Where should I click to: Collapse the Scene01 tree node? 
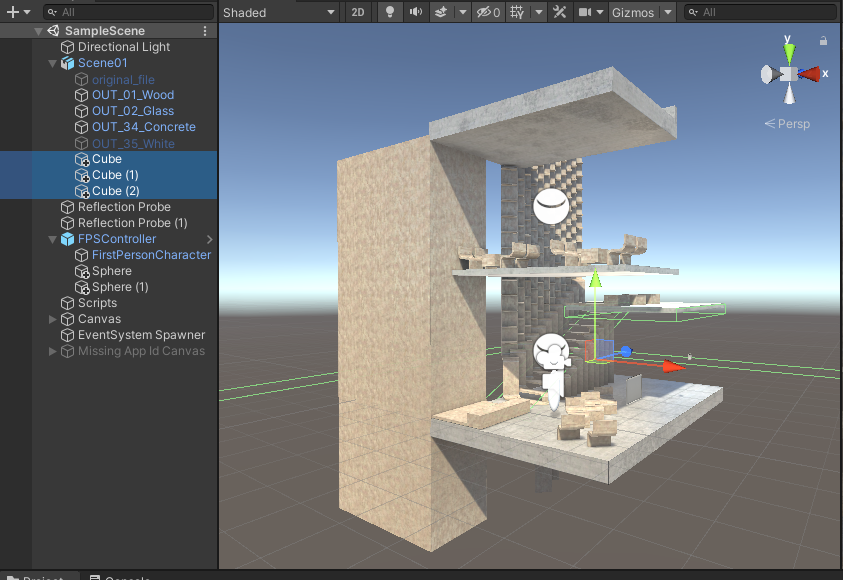[x=53, y=63]
